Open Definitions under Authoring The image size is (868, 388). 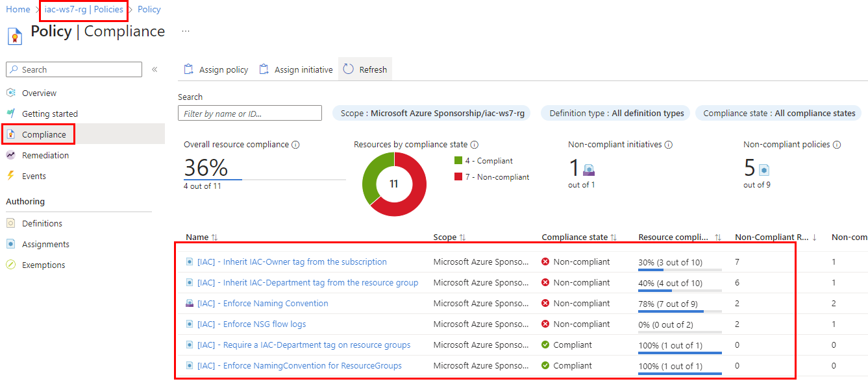pyautogui.click(x=43, y=223)
